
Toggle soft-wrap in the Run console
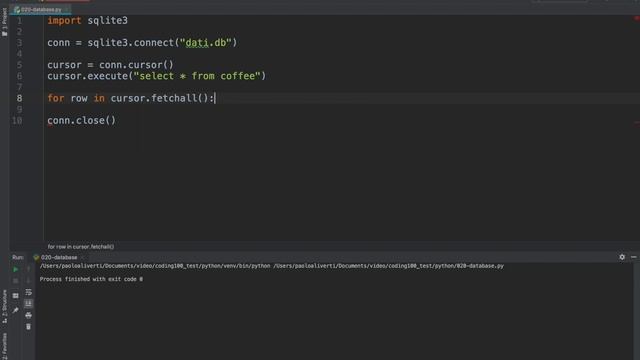coord(28,292)
